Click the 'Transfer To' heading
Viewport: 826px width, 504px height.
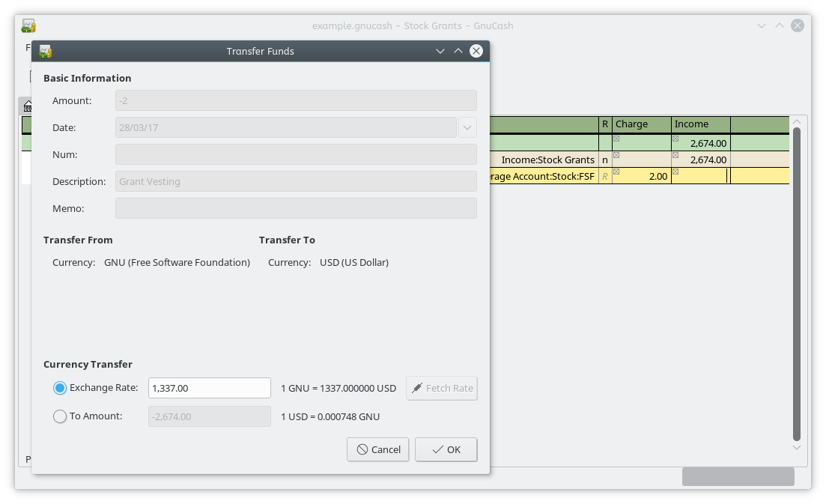(x=287, y=240)
